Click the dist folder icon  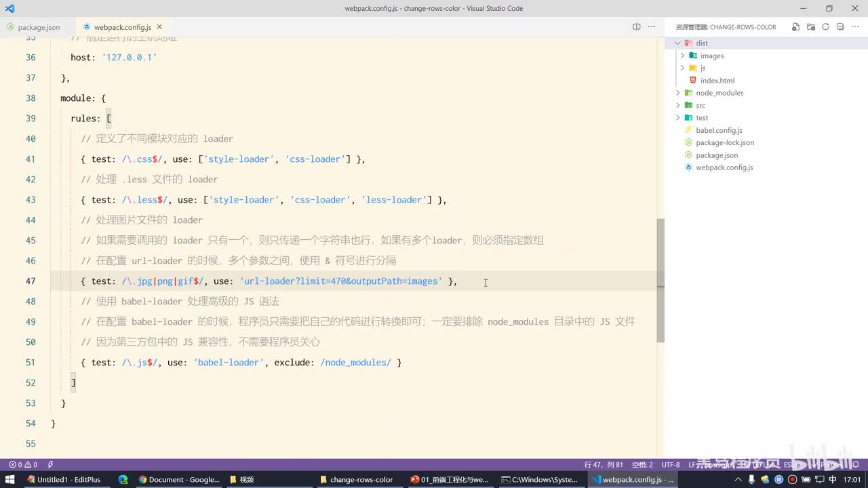click(688, 43)
